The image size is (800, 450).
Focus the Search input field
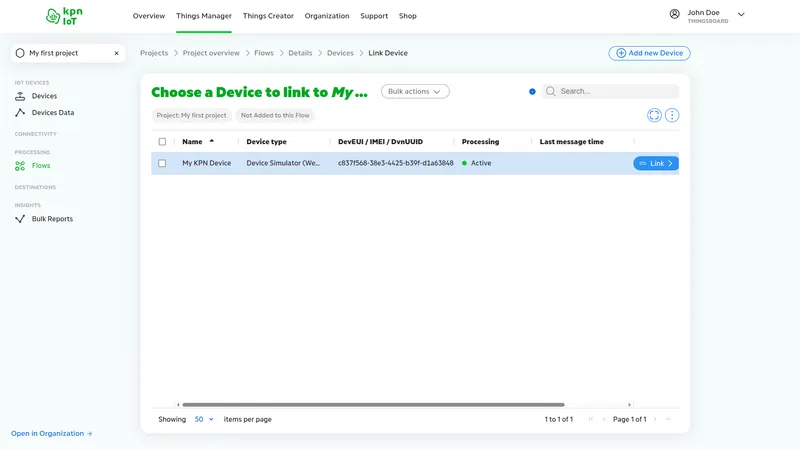[x=611, y=91]
